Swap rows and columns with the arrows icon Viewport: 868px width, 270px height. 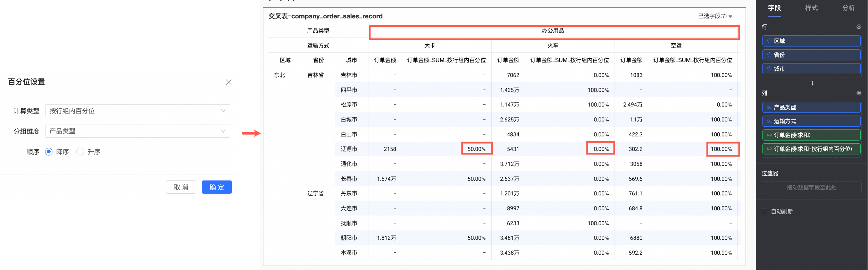click(x=812, y=83)
